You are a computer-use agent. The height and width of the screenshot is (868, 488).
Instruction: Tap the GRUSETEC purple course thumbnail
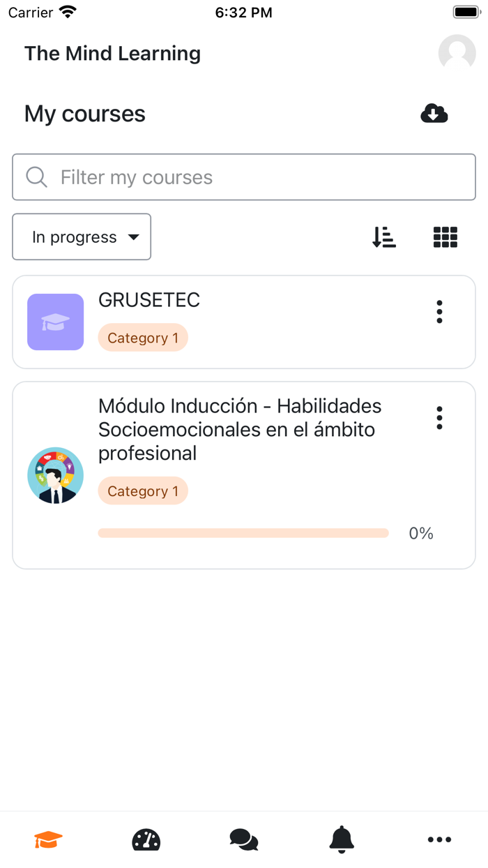point(56,322)
